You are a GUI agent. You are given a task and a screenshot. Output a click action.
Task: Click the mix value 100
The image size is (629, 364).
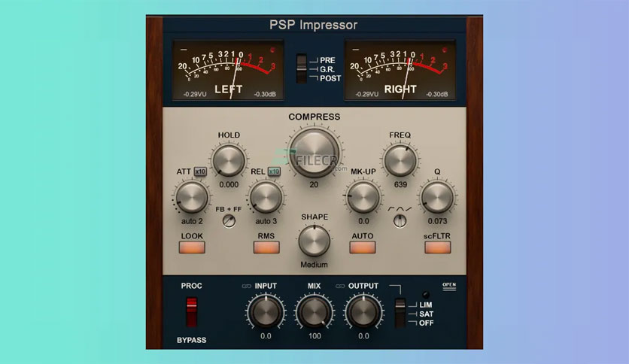pyautogui.click(x=314, y=336)
